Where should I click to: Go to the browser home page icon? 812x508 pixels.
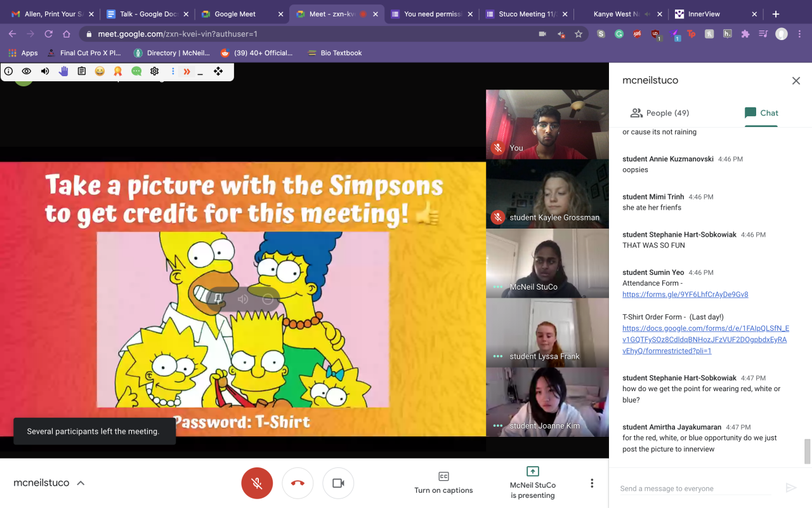coord(67,34)
